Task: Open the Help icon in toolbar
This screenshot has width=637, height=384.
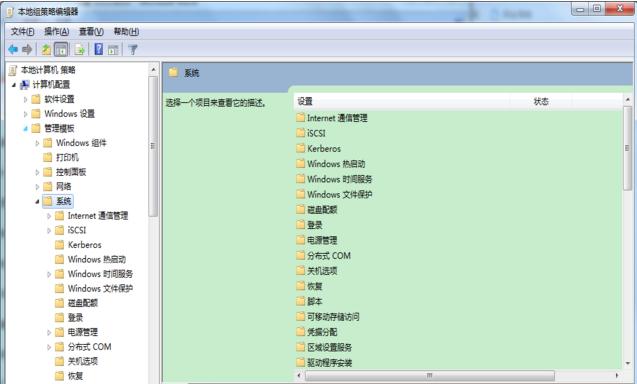Action: click(x=99, y=49)
